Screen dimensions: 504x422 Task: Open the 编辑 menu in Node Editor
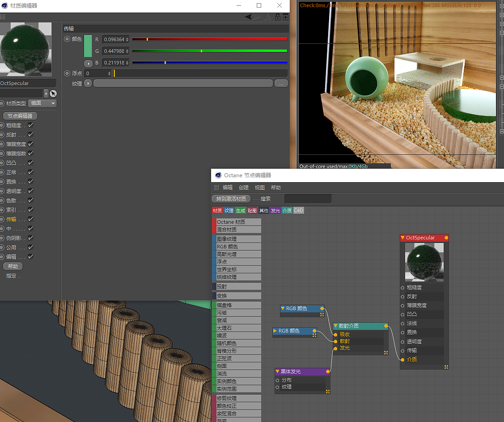click(x=228, y=188)
